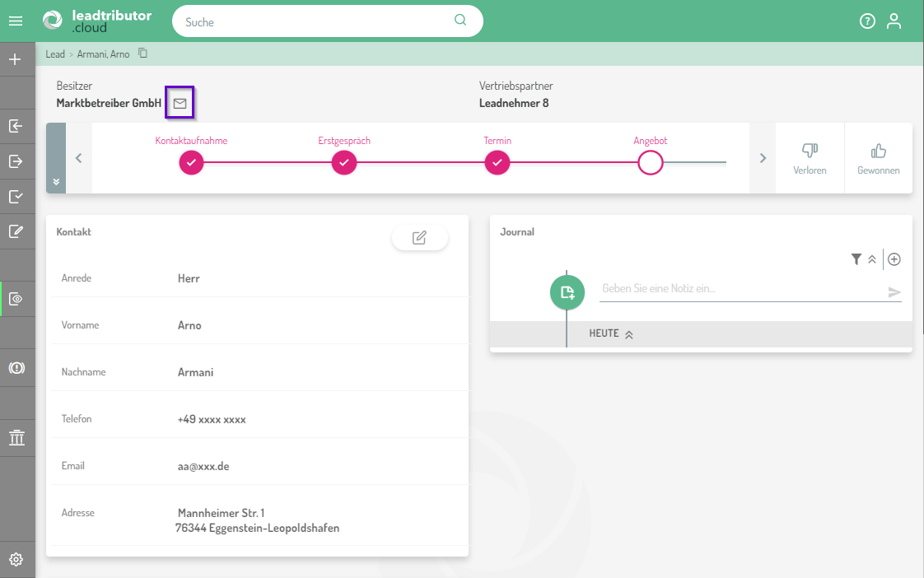
Task: Click the mail icon next to Marktbetreiber GmbH
Action: coord(180,104)
